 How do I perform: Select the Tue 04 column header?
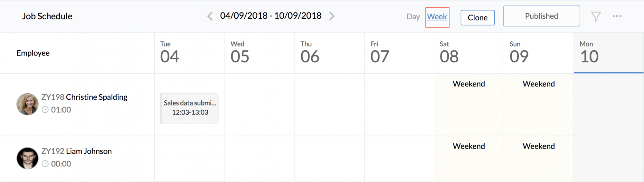click(190, 53)
